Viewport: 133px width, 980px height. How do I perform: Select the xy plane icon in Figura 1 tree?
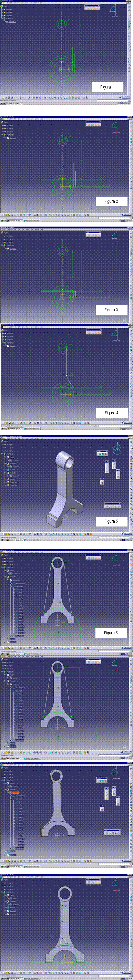coord(4,9)
